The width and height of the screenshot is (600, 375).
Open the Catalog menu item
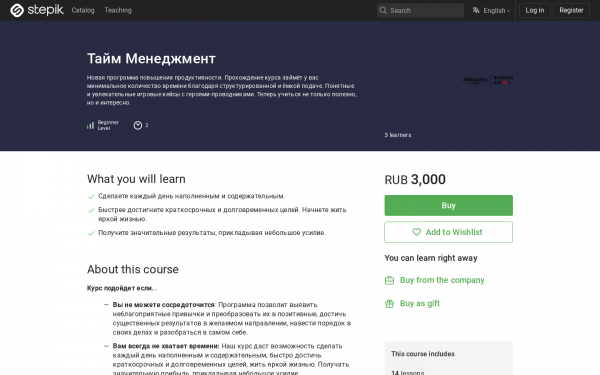click(x=83, y=10)
